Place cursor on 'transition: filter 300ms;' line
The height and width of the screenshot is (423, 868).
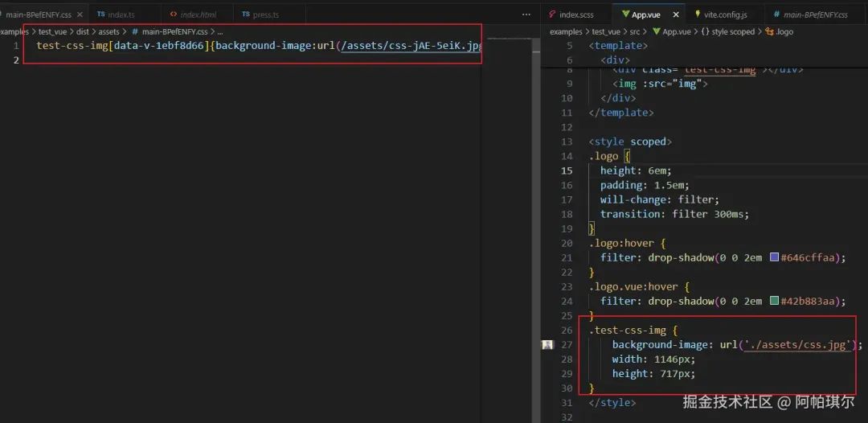click(x=675, y=214)
